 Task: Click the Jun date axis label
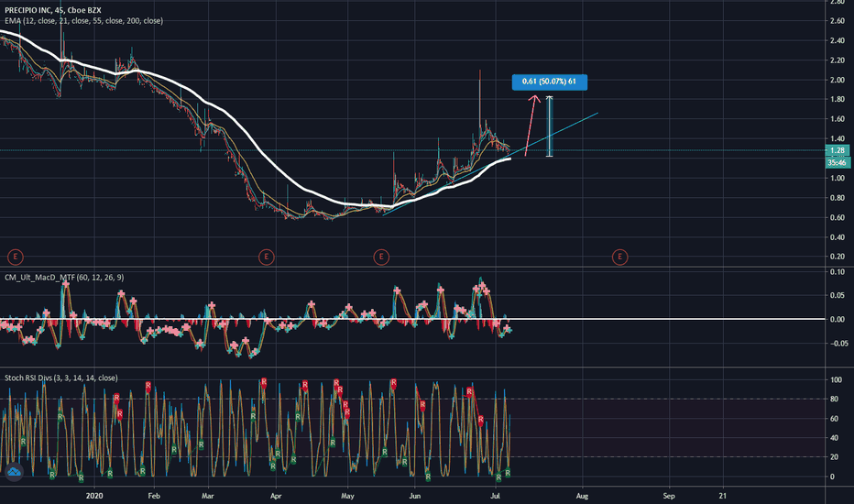pos(415,496)
